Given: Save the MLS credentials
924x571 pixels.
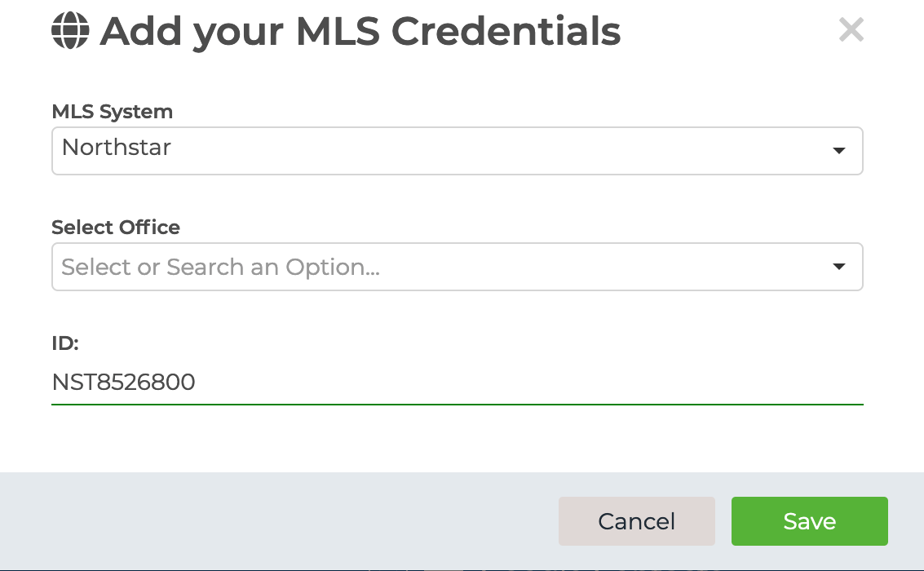Looking at the screenshot, I should 809,521.
